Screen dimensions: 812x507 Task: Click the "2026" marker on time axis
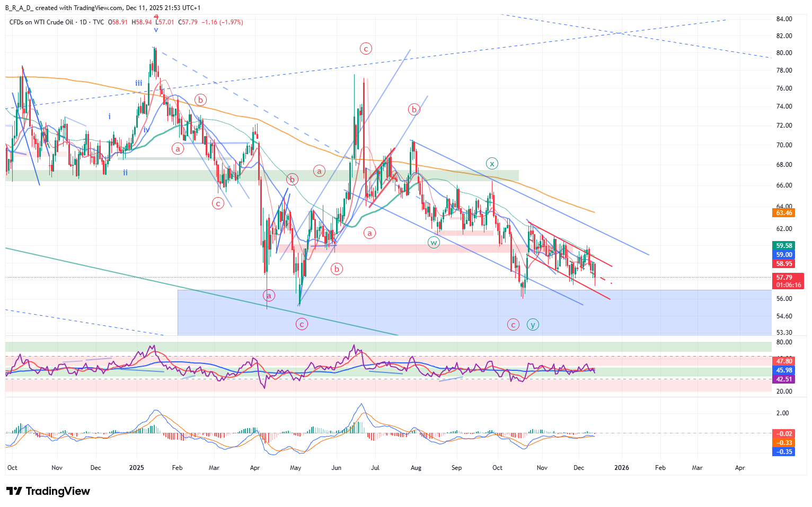coord(621,468)
